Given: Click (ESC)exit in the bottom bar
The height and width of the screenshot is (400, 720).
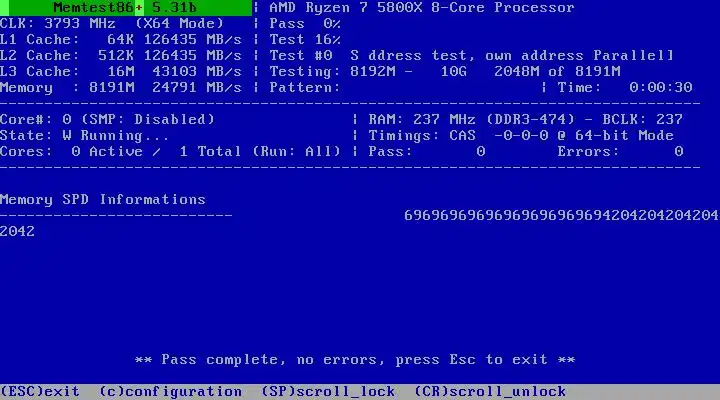Looking at the screenshot, I should (39, 392).
